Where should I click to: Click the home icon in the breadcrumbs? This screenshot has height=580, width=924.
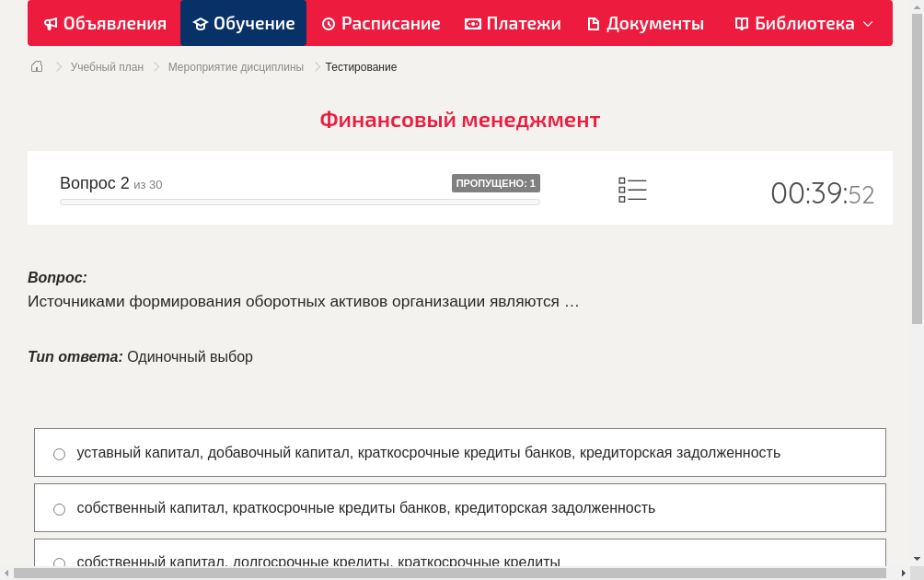point(36,66)
